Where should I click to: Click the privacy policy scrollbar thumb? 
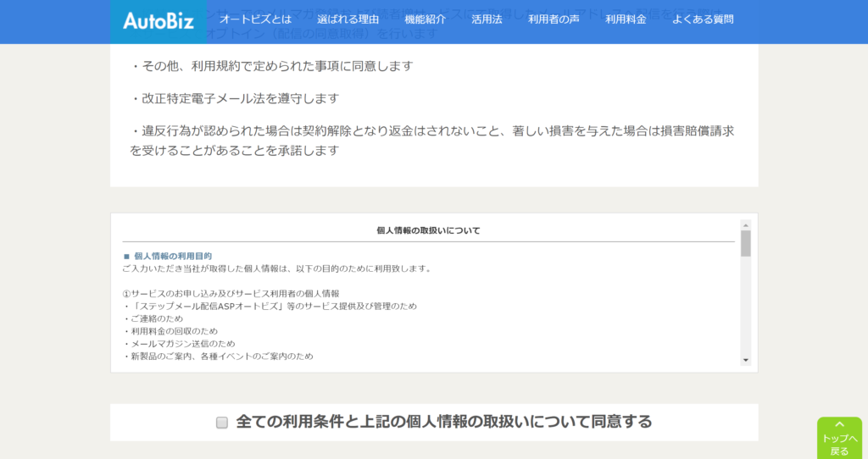pyautogui.click(x=746, y=243)
